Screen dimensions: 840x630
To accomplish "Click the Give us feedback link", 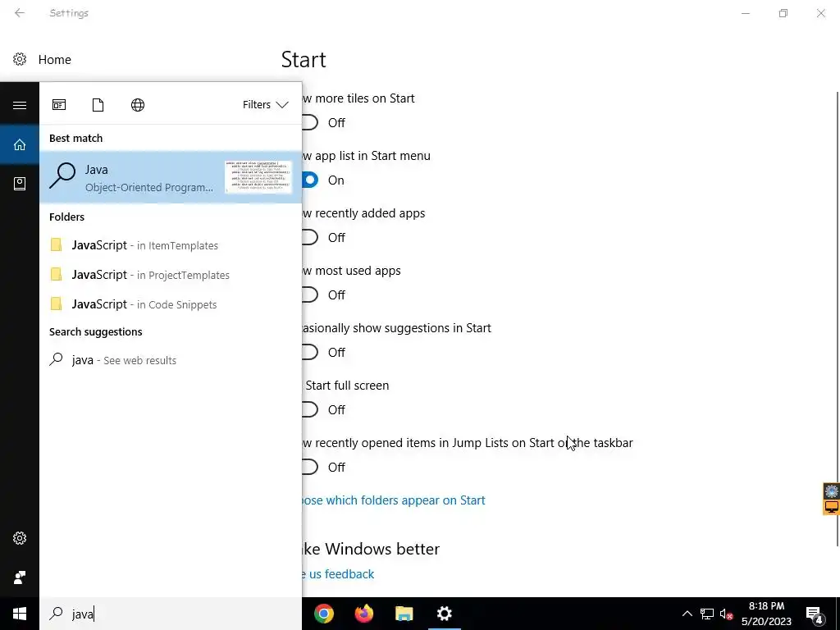I will (x=339, y=574).
